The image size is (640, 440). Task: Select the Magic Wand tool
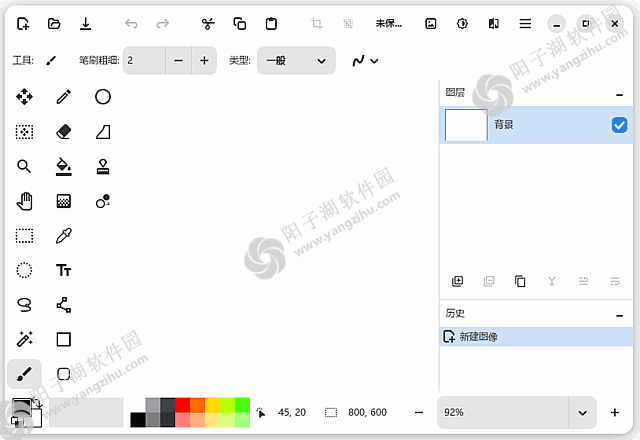pyautogui.click(x=24, y=339)
